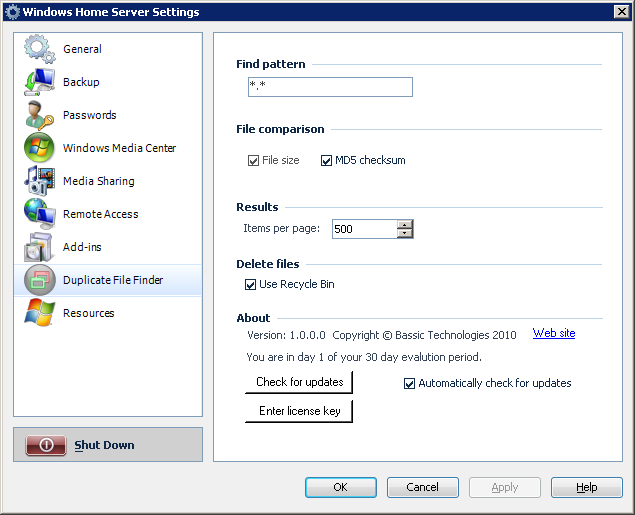Open the General settings page

tap(82, 49)
